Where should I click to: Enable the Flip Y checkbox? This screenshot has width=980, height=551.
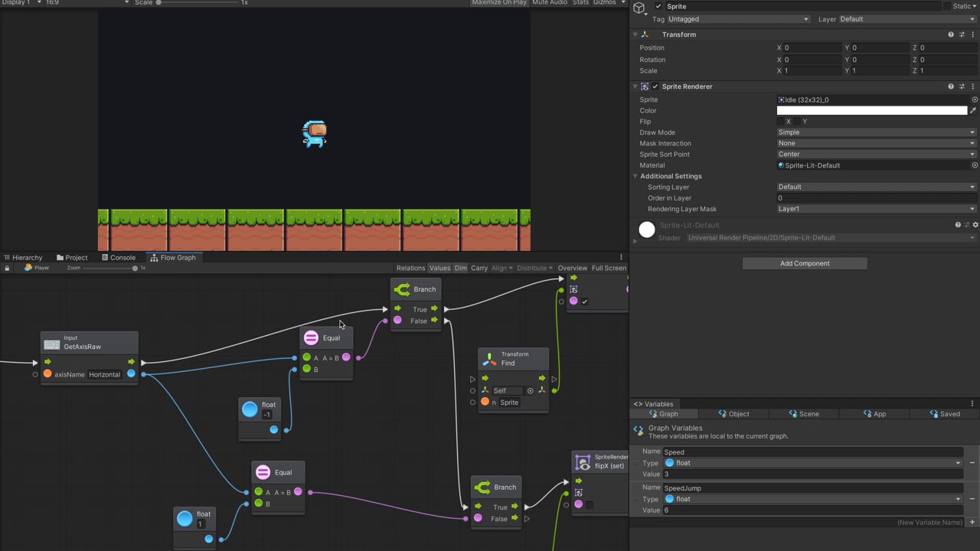coord(798,122)
